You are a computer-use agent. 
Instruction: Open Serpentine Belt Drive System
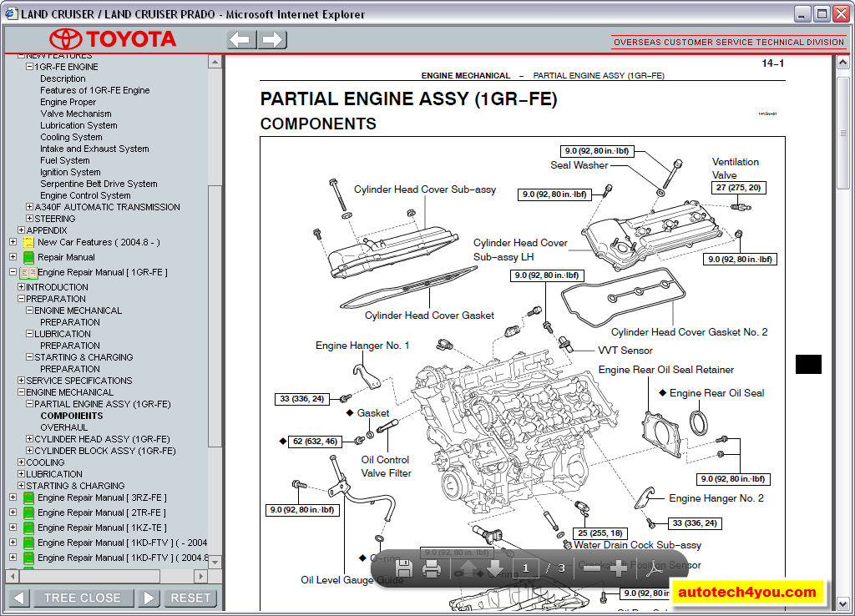tap(99, 184)
